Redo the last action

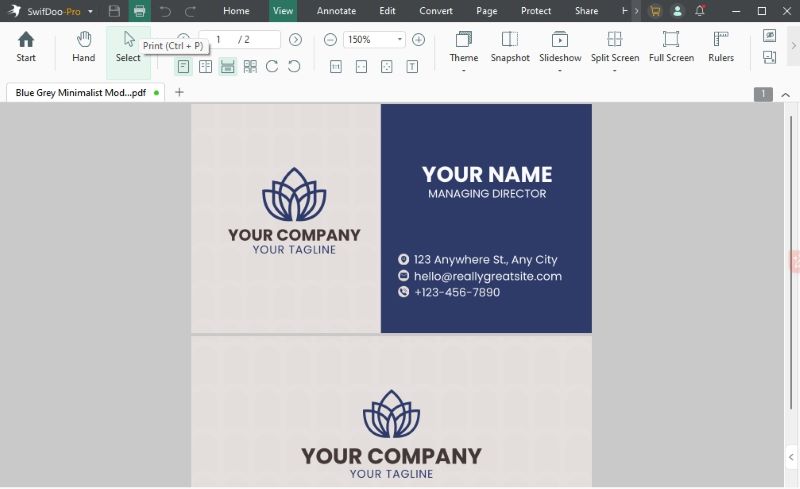(190, 11)
